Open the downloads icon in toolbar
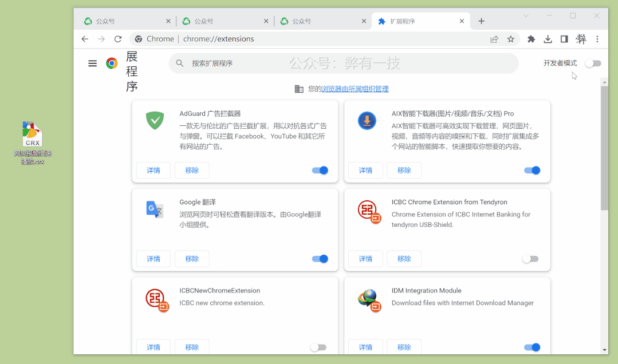The height and width of the screenshot is (364, 618). coord(548,39)
